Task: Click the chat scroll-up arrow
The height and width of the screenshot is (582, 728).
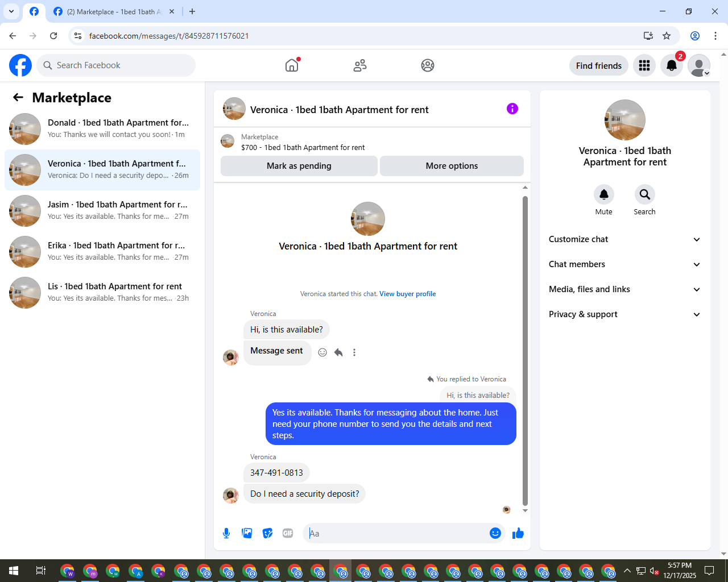Action: pos(525,188)
